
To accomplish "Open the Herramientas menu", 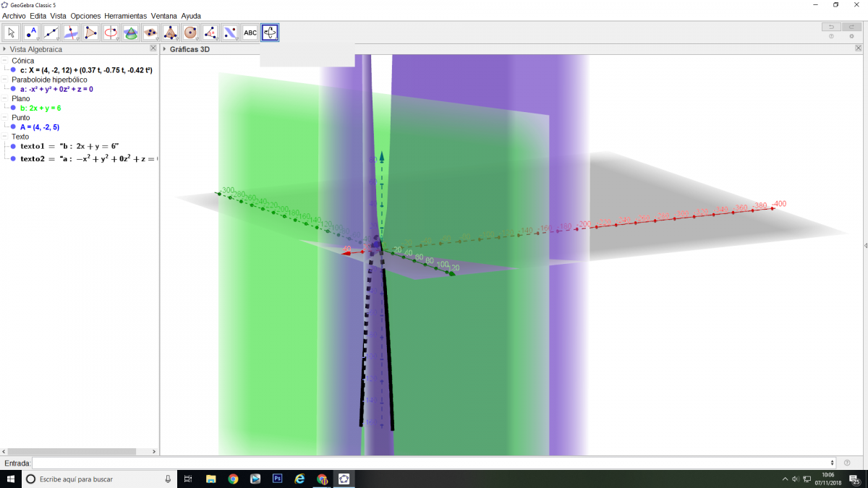I will [125, 15].
